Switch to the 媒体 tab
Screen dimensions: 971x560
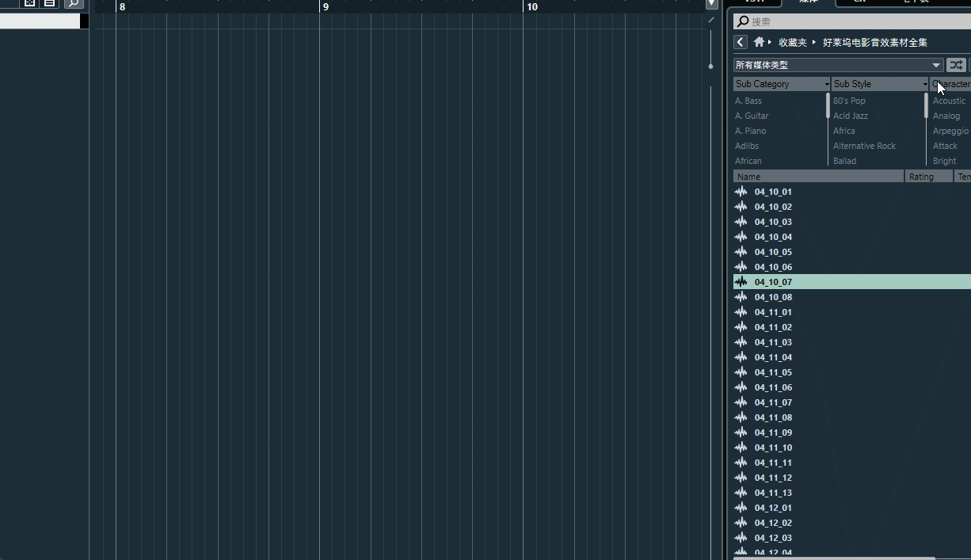point(808,2)
